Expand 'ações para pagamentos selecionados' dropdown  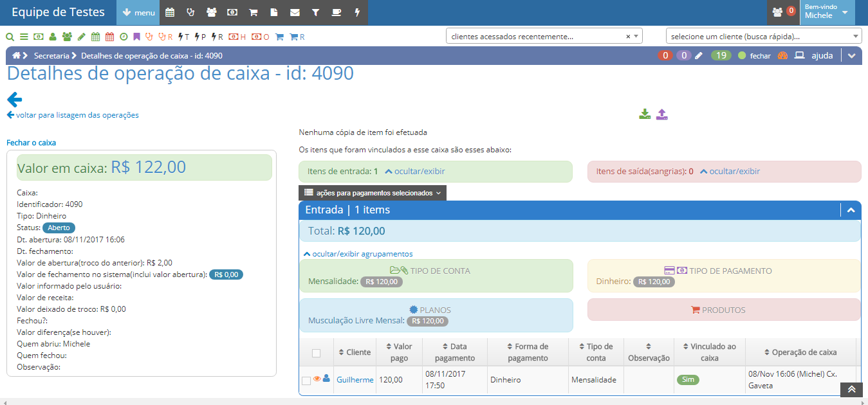tap(372, 193)
